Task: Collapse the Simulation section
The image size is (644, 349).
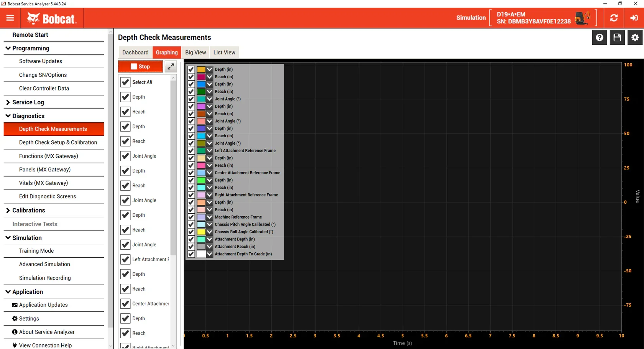Action: [x=8, y=238]
